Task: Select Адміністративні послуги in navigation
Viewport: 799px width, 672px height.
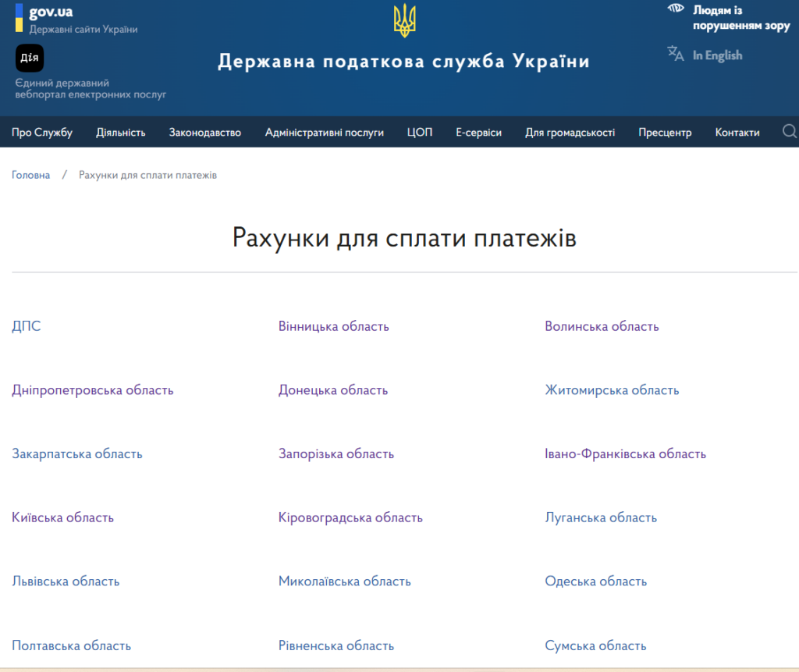Action: tap(325, 133)
